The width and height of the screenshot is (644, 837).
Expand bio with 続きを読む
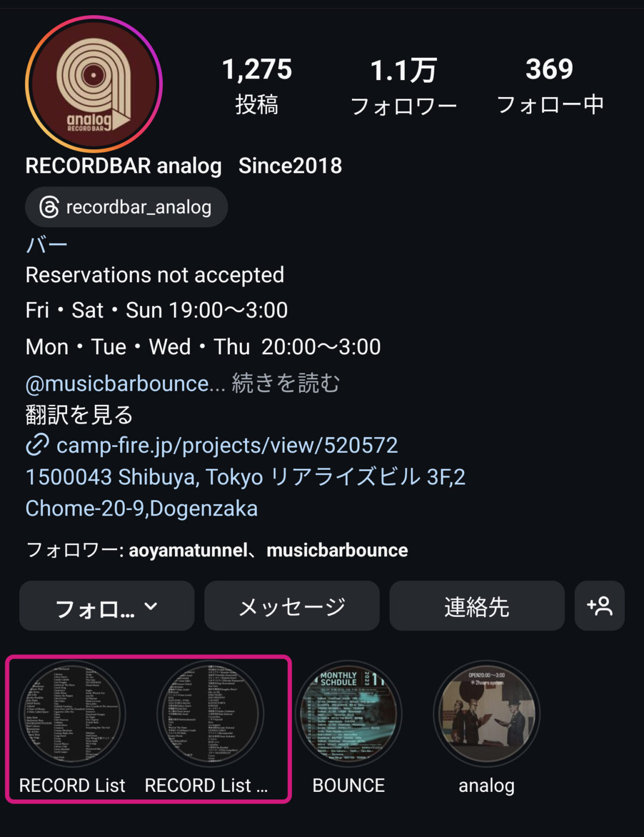tap(285, 384)
